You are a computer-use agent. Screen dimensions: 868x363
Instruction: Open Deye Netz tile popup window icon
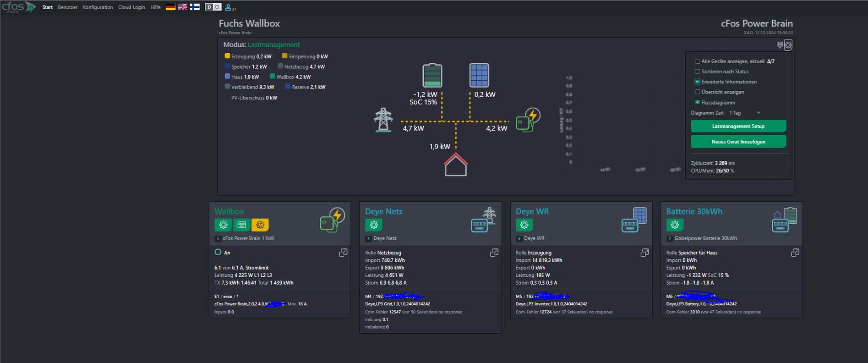point(494,253)
